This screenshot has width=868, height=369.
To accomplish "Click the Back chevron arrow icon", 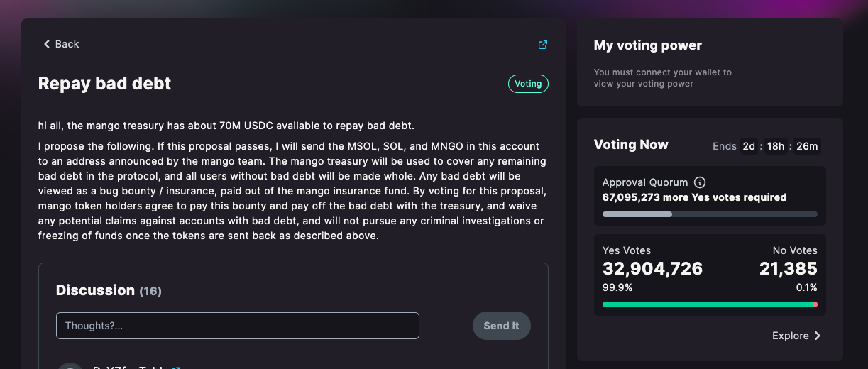I will pyautogui.click(x=47, y=44).
